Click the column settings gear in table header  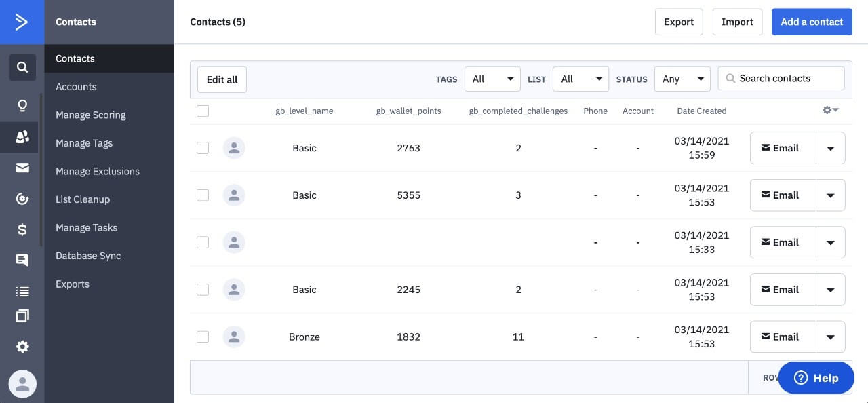tap(830, 110)
